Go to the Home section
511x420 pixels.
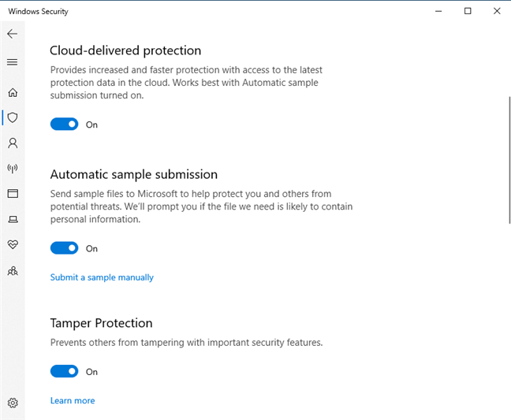(12, 92)
